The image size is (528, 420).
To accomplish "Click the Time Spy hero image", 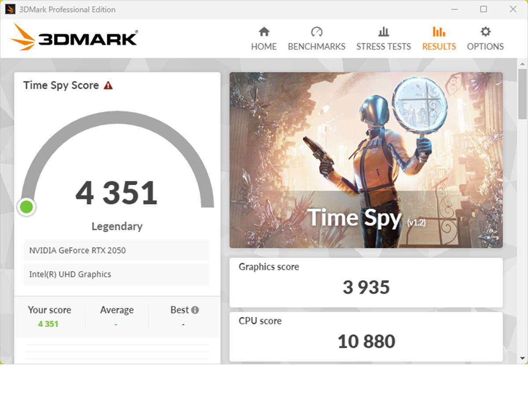I will tap(366, 160).
